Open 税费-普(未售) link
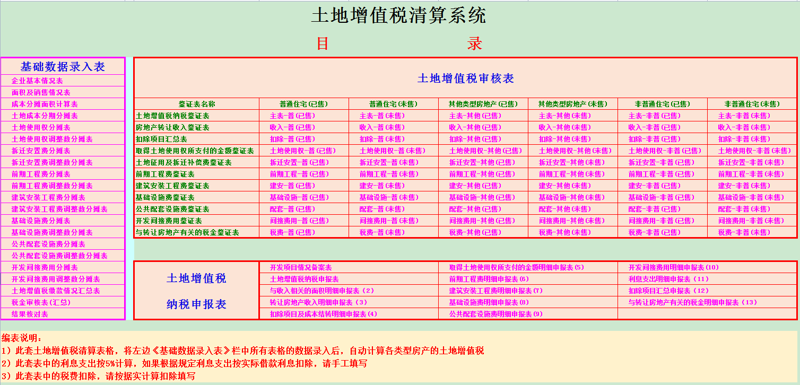Image resolution: width=800 pixels, height=385 pixels. tap(382, 233)
